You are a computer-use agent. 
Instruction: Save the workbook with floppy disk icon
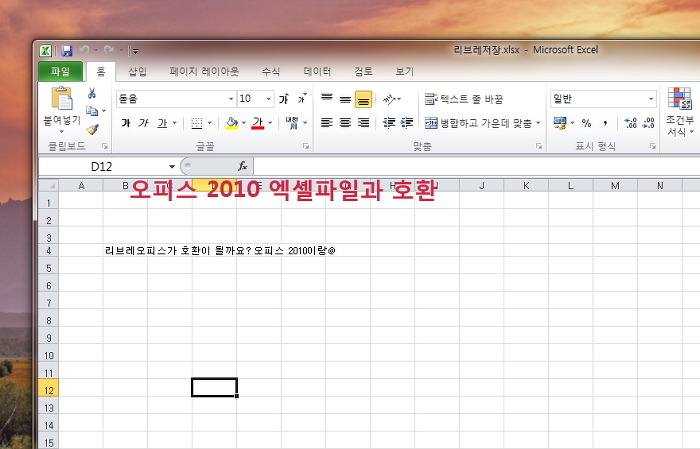pos(67,51)
